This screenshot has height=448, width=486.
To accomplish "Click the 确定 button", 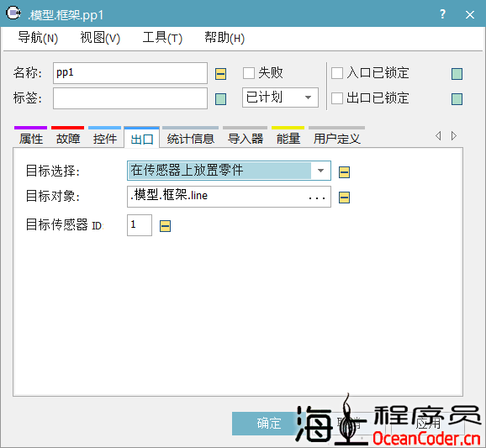I will [268, 424].
